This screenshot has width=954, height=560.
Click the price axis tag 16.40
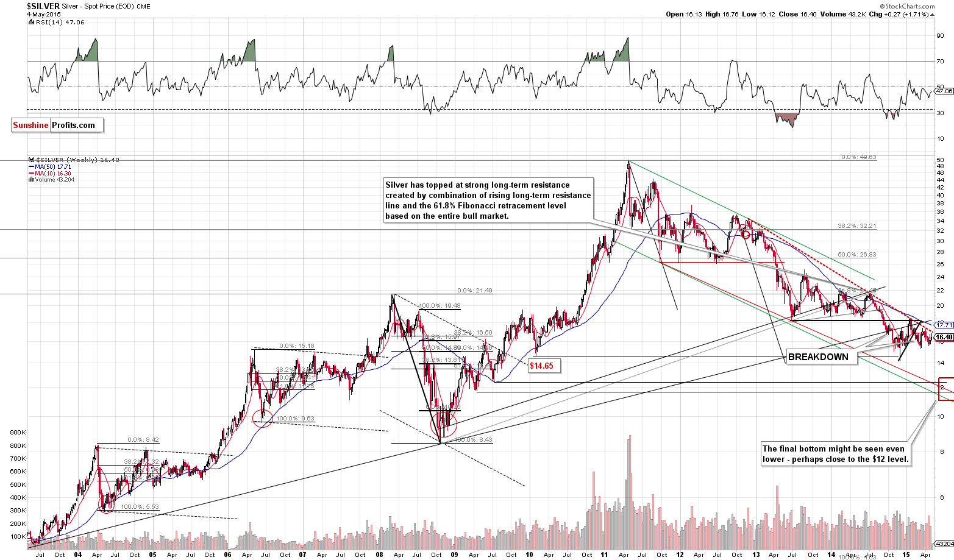pyautogui.click(x=944, y=337)
